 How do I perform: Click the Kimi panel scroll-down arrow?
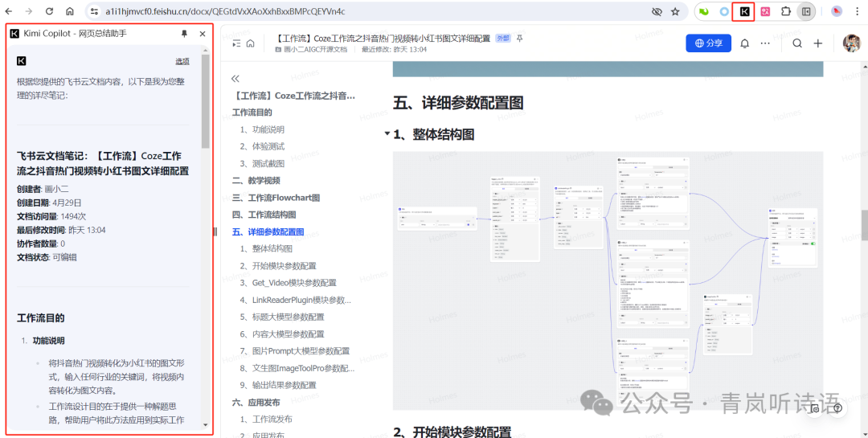(x=206, y=424)
